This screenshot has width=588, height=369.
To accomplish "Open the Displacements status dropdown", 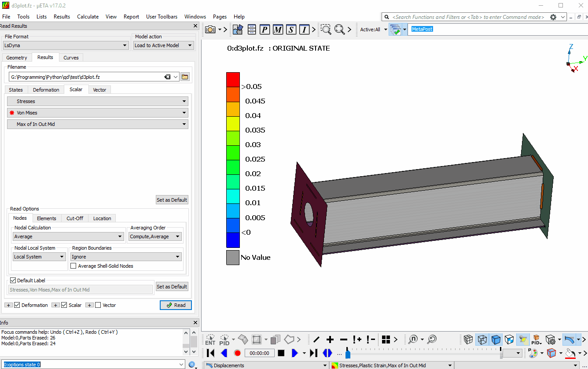I will (x=266, y=365).
